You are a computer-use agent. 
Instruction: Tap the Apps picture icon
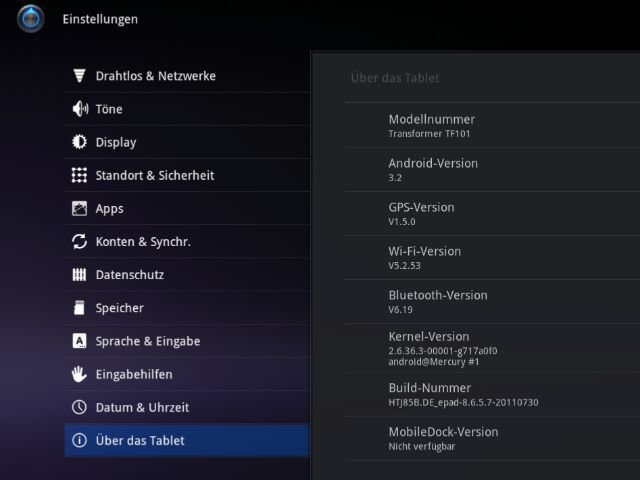click(79, 208)
